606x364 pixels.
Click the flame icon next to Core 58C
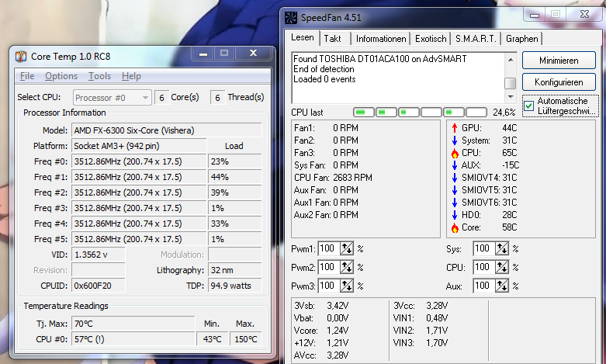[x=455, y=227]
